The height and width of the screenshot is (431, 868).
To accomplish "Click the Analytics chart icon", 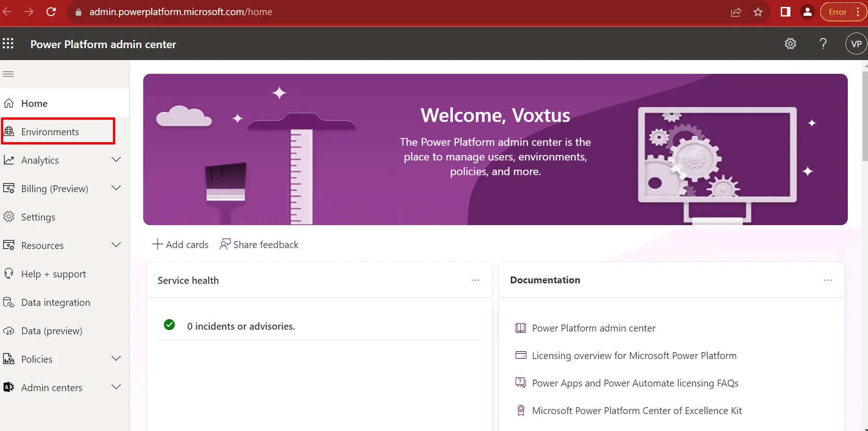I will point(9,160).
